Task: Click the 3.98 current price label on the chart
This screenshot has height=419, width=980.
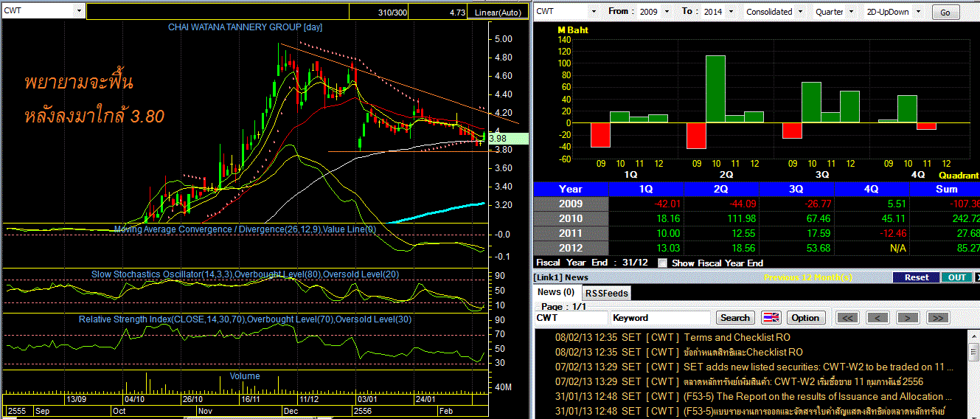Action: point(508,138)
